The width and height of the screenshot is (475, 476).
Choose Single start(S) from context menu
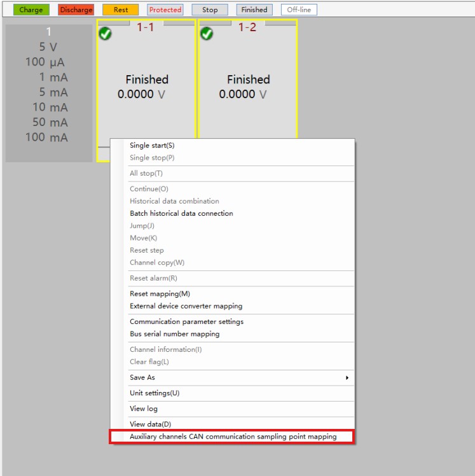(152, 145)
